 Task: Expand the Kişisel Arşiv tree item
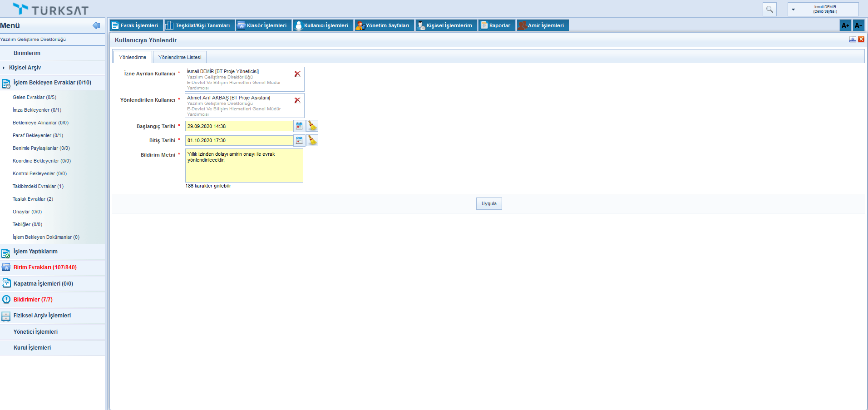pyautogui.click(x=4, y=68)
